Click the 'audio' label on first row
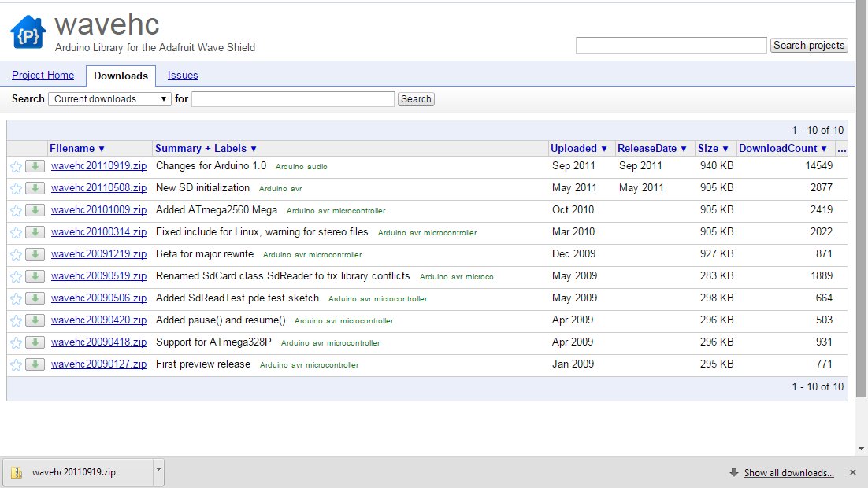This screenshot has height=488, width=868. [317, 167]
